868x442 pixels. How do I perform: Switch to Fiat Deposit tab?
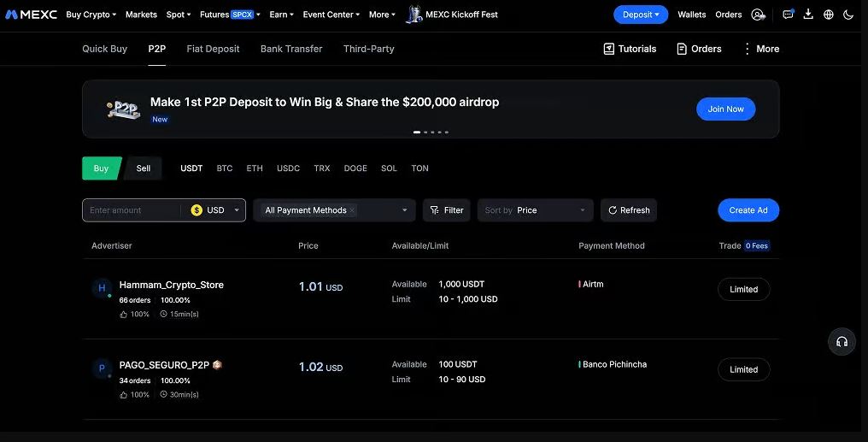coord(213,49)
